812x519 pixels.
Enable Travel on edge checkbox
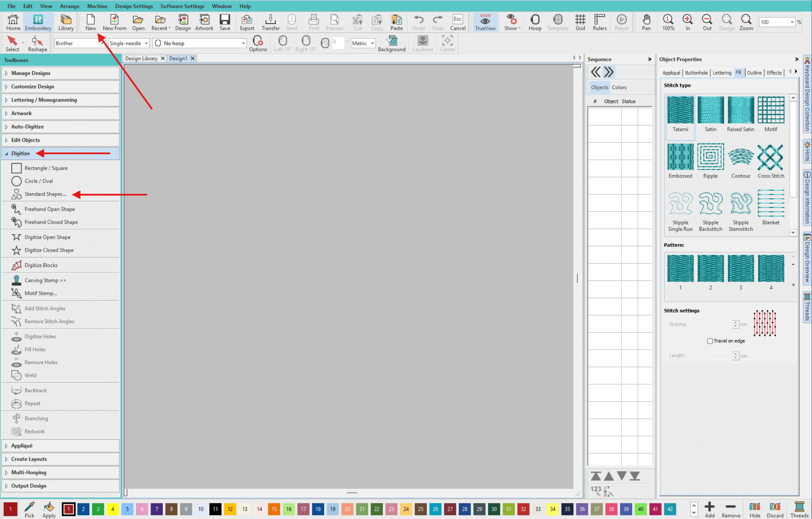(x=710, y=341)
